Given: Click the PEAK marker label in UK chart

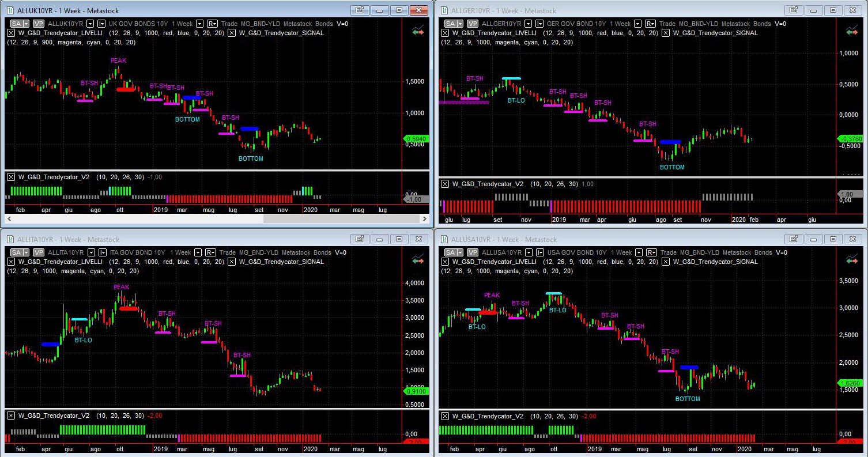Looking at the screenshot, I should coord(118,61).
